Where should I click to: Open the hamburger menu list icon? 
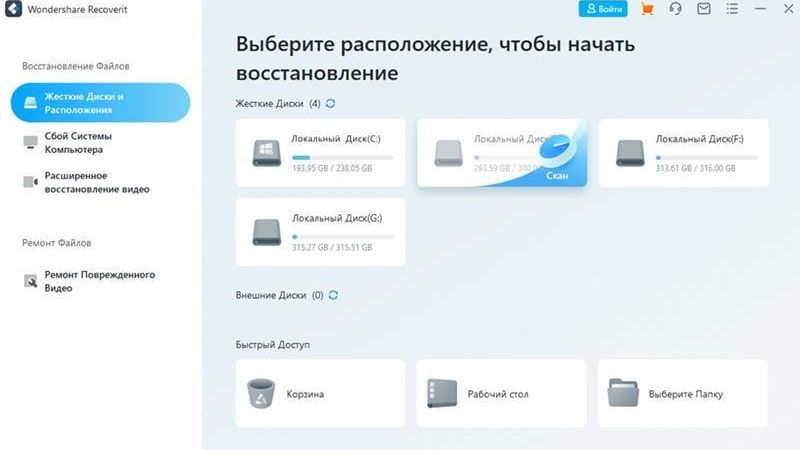[732, 9]
